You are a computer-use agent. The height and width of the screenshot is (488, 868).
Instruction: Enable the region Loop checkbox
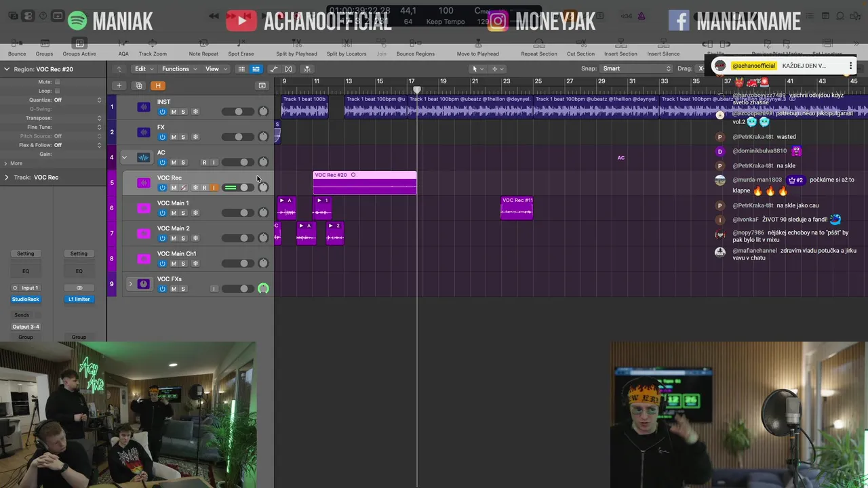57,91
